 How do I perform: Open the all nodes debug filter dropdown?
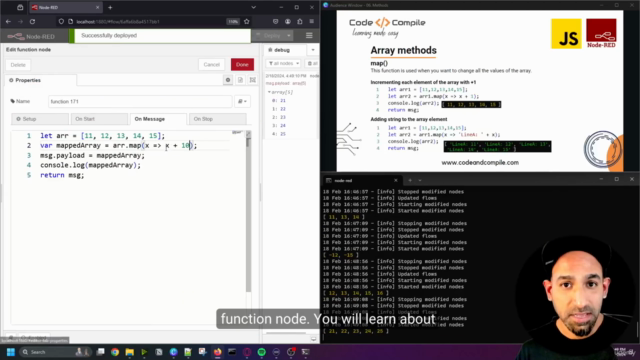(284, 64)
